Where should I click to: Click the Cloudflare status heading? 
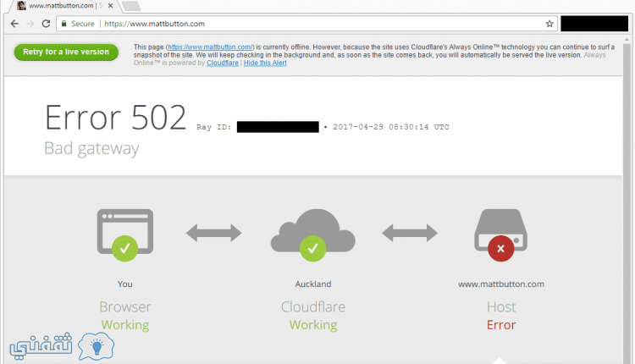pyautogui.click(x=313, y=307)
